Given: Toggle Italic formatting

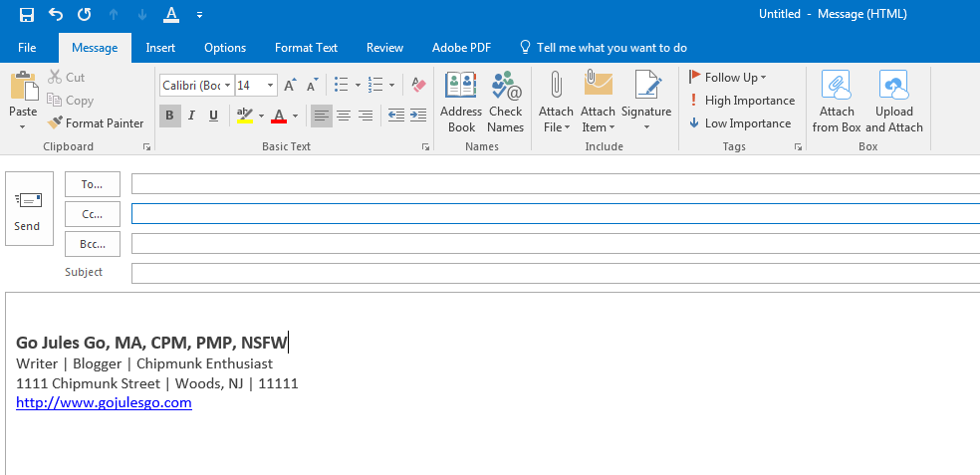Looking at the screenshot, I should tap(191, 116).
